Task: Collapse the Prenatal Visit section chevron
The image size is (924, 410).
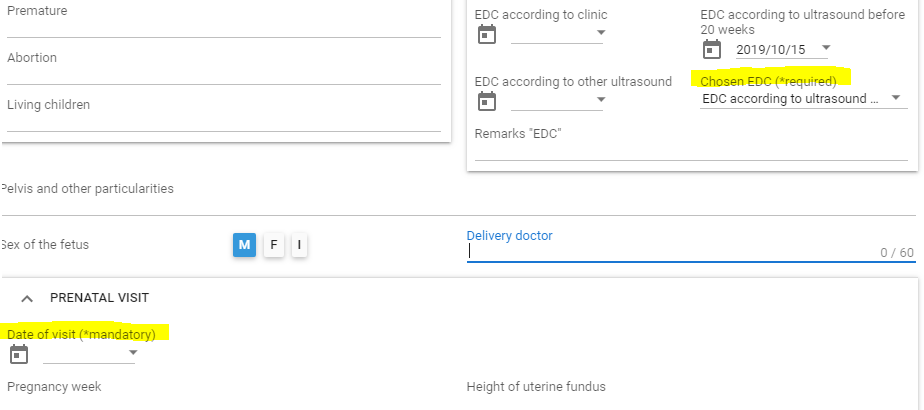Action: pos(27,299)
